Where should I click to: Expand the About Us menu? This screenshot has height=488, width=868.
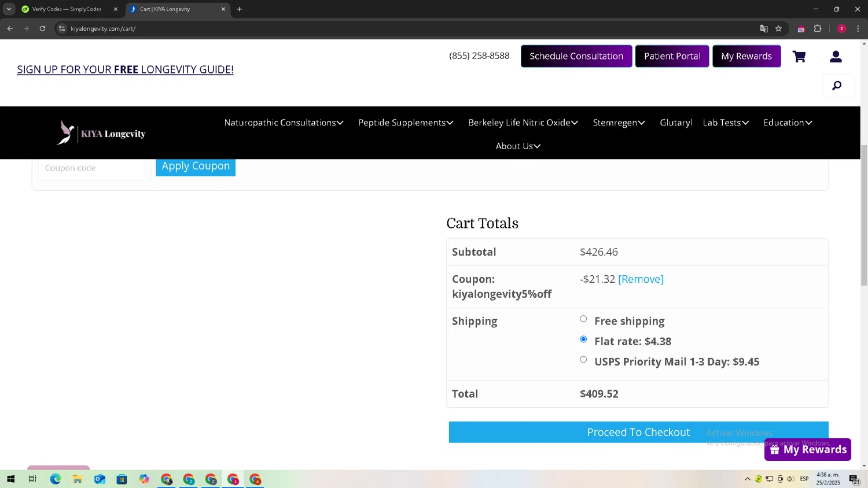pyautogui.click(x=518, y=146)
